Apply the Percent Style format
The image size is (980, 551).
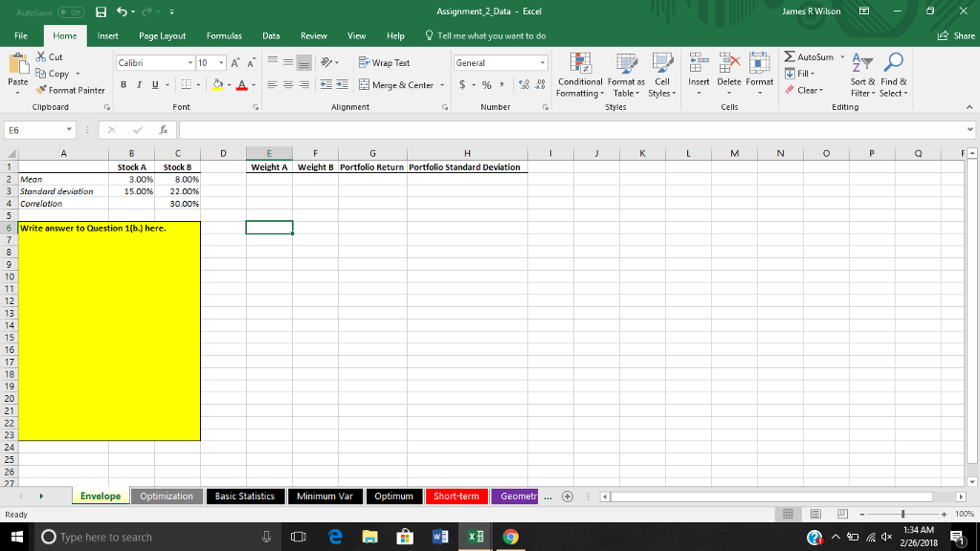486,85
